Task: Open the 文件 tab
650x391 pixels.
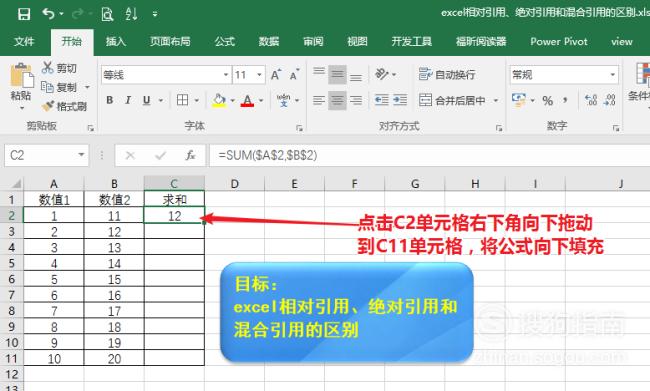Action: coord(24,41)
